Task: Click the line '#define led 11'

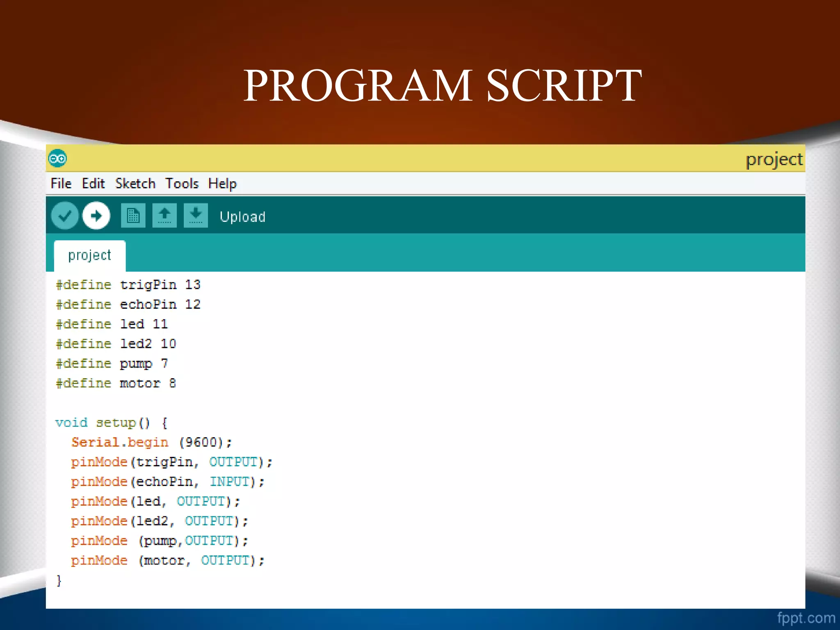Action: click(x=112, y=324)
